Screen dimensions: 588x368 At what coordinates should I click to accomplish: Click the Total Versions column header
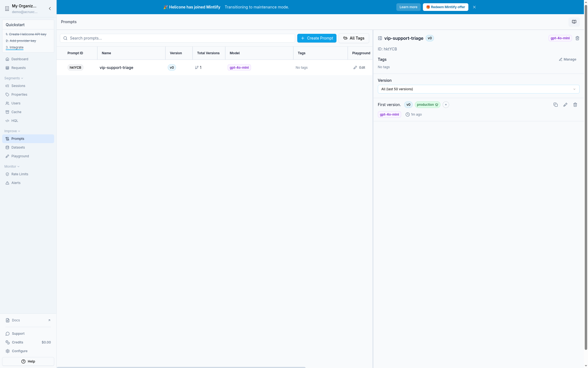pyautogui.click(x=208, y=53)
